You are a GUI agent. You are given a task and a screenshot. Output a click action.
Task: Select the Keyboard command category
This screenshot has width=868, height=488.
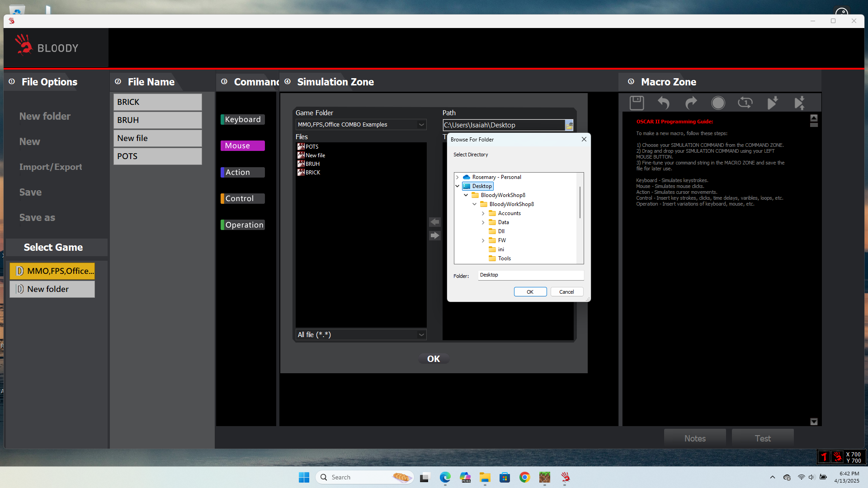[243, 119]
